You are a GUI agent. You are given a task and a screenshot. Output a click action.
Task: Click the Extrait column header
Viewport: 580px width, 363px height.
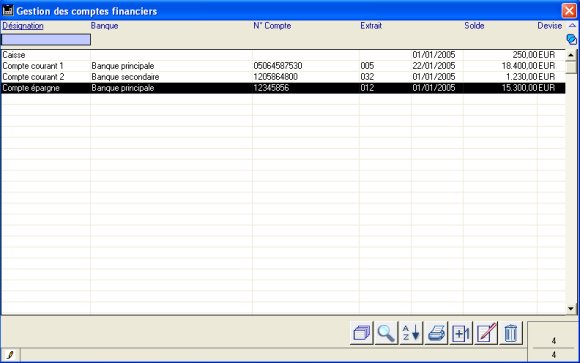[x=371, y=26]
